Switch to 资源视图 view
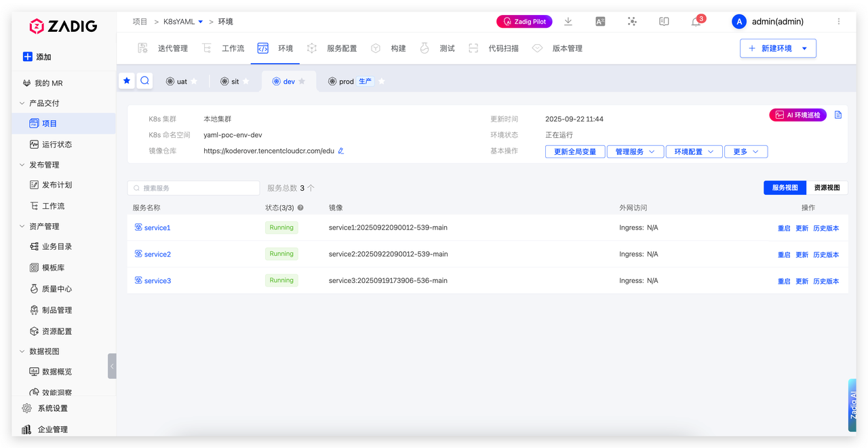The image size is (868, 448). (x=827, y=188)
